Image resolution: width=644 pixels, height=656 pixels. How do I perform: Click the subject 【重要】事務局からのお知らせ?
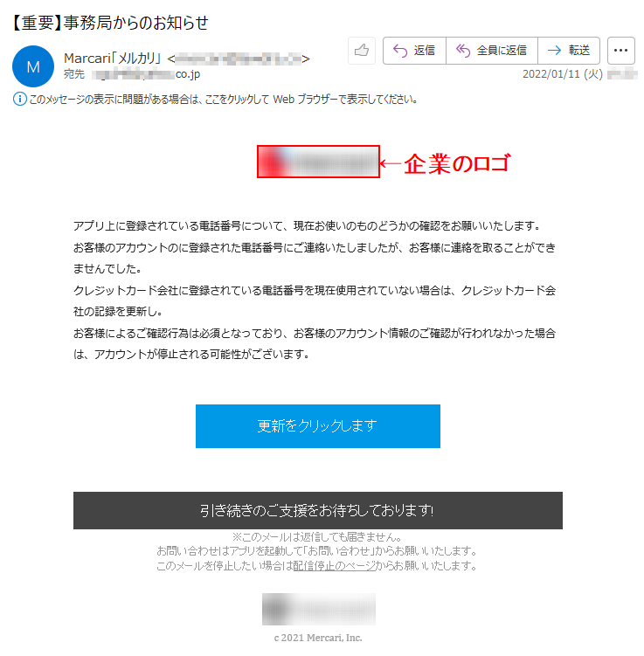coord(110,23)
